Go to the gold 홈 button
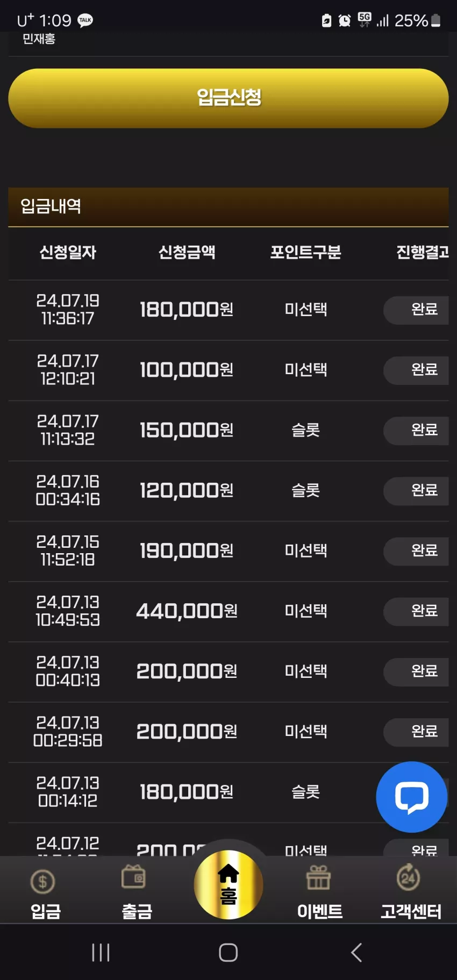457x980 pixels. pos(228,884)
